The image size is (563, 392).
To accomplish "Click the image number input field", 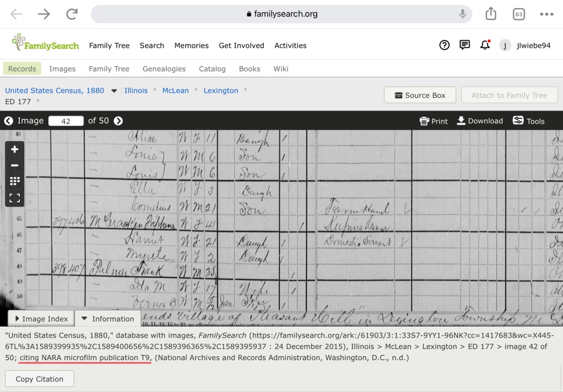I will (x=66, y=121).
